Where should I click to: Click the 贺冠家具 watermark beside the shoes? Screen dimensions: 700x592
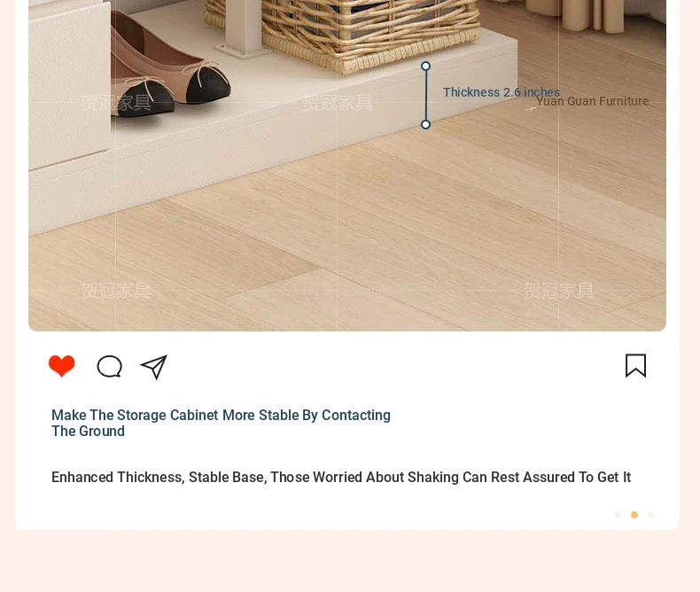tap(116, 103)
